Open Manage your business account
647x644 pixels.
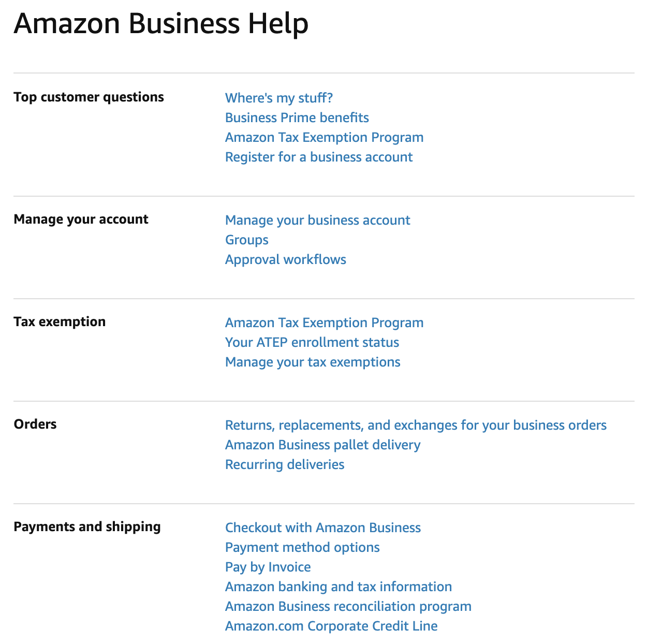(317, 220)
